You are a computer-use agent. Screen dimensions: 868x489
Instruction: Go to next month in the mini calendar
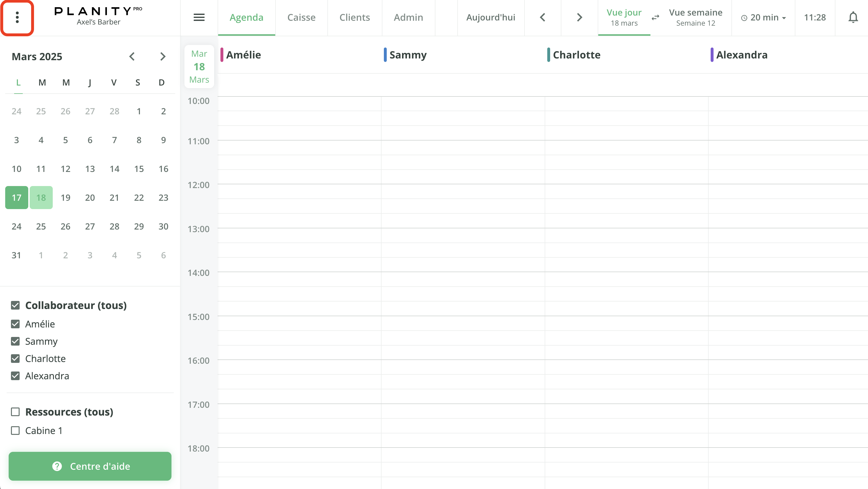pyautogui.click(x=163, y=56)
